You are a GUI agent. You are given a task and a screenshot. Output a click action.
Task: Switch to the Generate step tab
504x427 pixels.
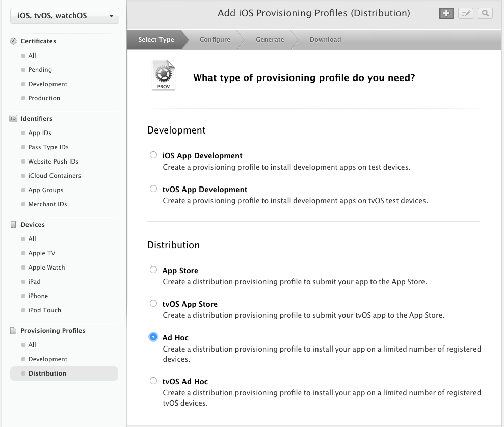coord(270,40)
